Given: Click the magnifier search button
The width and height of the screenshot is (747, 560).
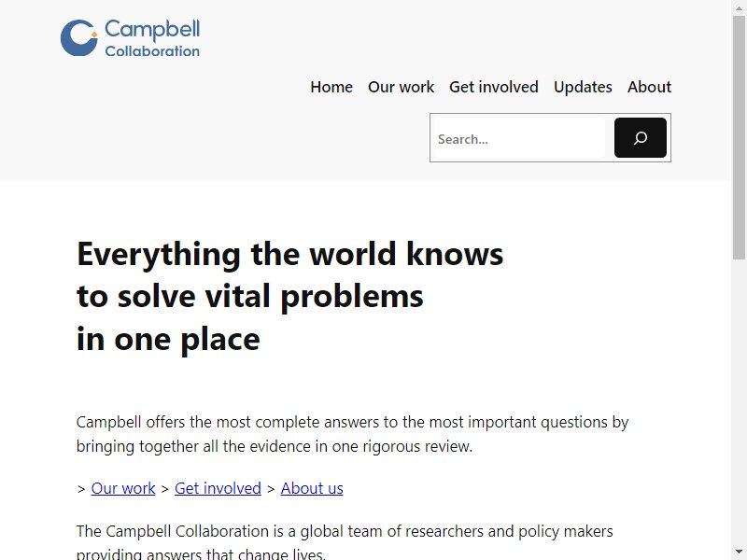Looking at the screenshot, I should (640, 137).
